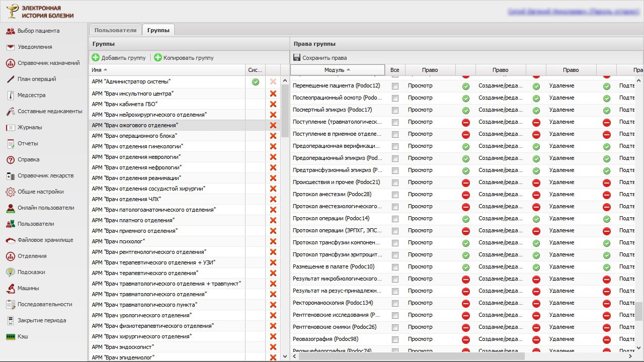Viewport: 644px width, 362px height.
Task: Click the Копировать группу green plus icon
Action: tap(158, 58)
